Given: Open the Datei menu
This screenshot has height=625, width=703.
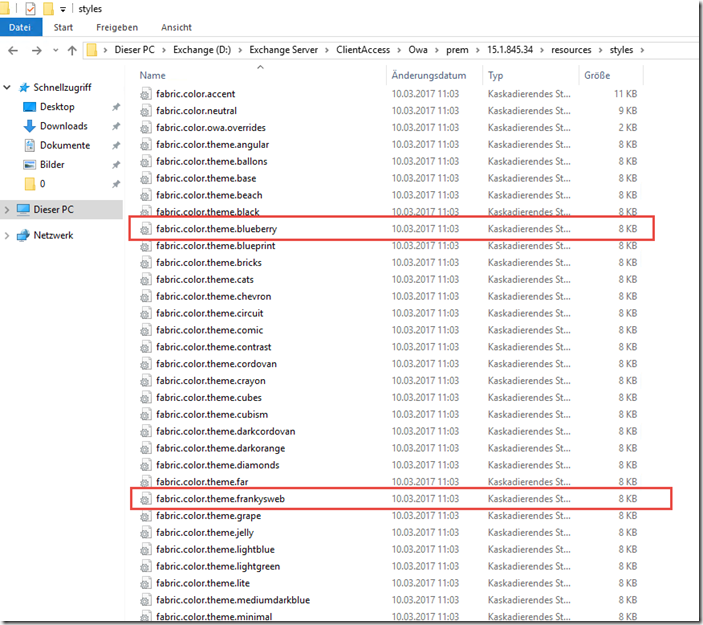Looking at the screenshot, I should tap(19, 27).
